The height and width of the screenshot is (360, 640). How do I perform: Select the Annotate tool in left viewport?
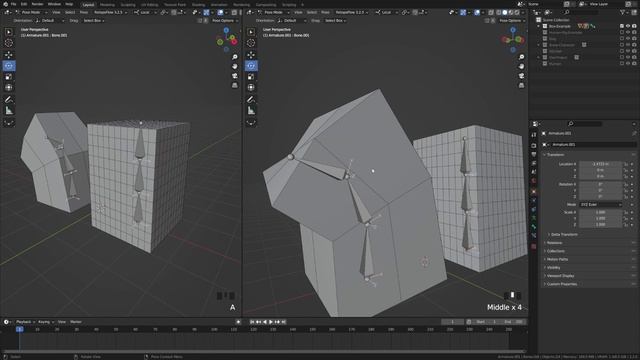tap(9, 100)
